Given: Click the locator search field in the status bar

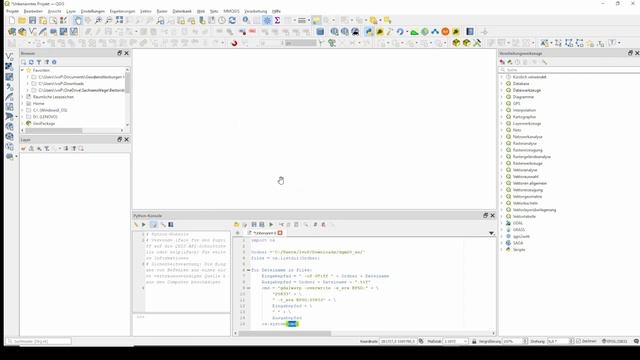Looking at the screenshot, I should [x=39, y=341].
